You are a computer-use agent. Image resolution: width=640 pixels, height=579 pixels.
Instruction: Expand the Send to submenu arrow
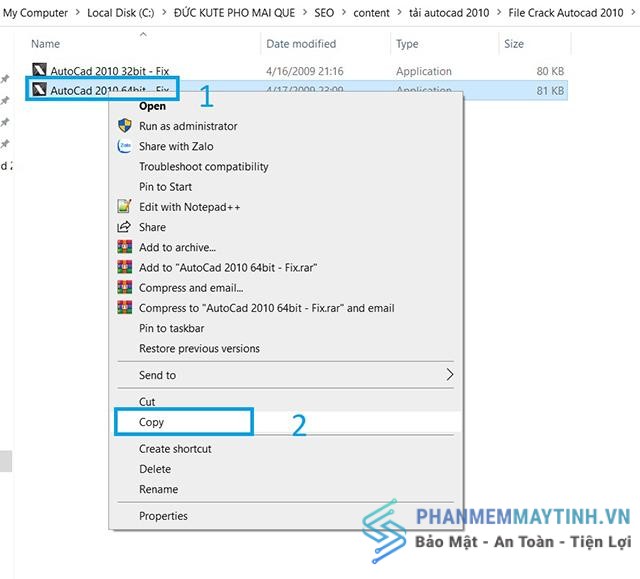point(449,375)
